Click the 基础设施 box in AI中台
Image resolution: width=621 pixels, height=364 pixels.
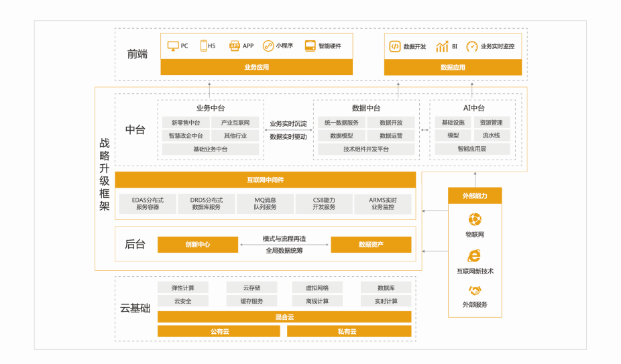coord(453,123)
